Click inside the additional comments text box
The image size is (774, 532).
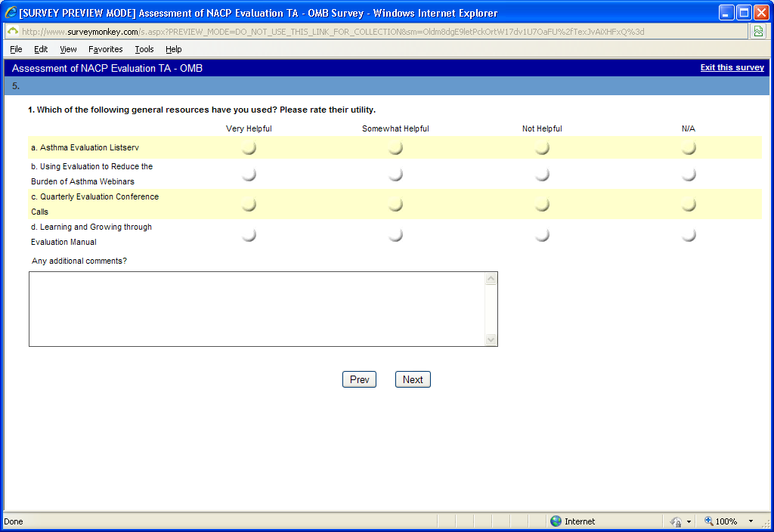pyautogui.click(x=257, y=309)
